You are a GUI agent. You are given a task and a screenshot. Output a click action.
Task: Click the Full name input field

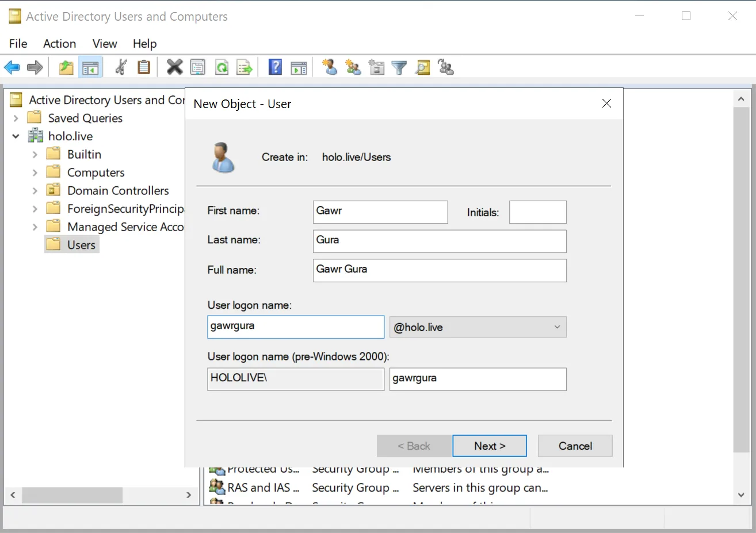pyautogui.click(x=440, y=270)
